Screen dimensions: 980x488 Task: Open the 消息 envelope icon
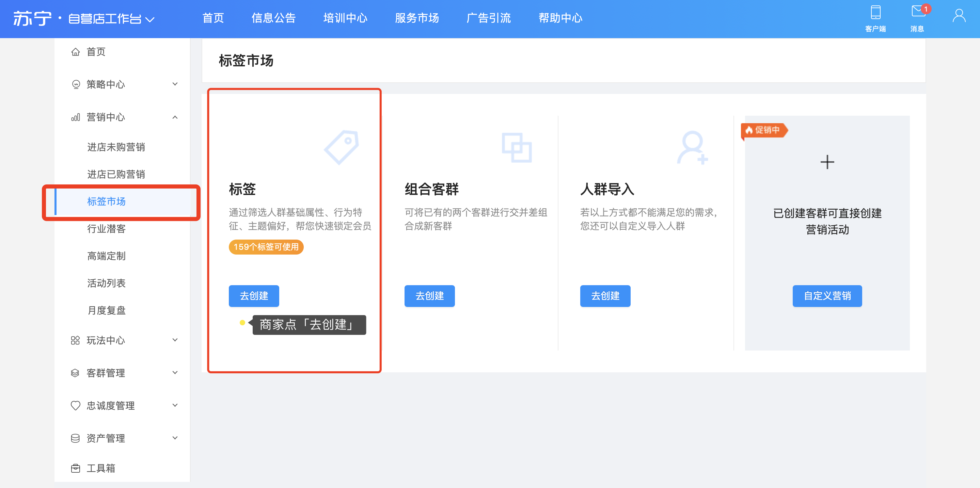coord(918,12)
